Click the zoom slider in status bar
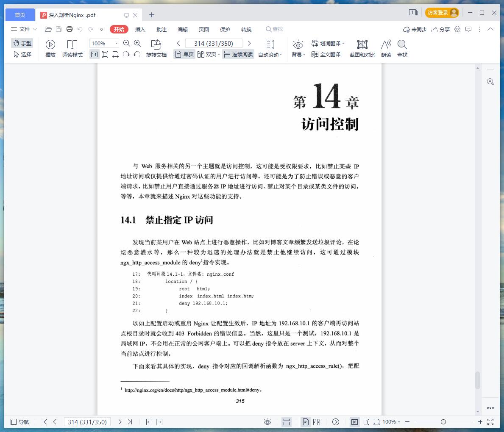504x432 pixels. pos(443,422)
